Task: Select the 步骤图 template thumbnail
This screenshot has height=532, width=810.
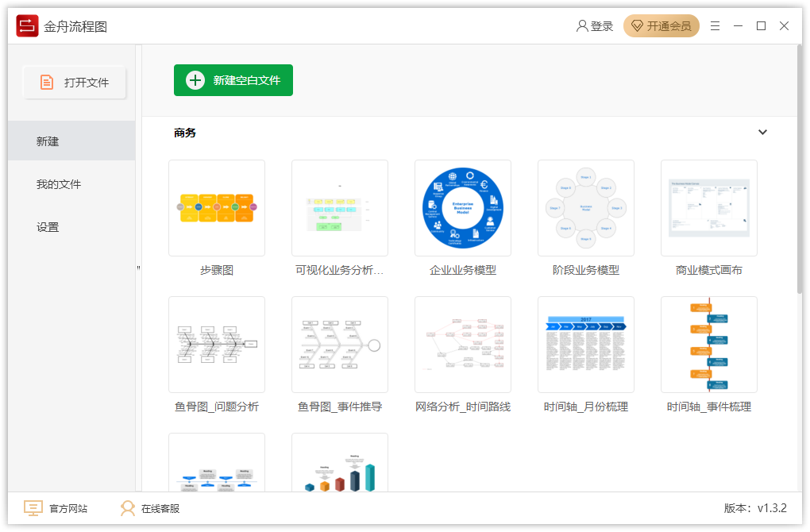Action: coord(216,208)
